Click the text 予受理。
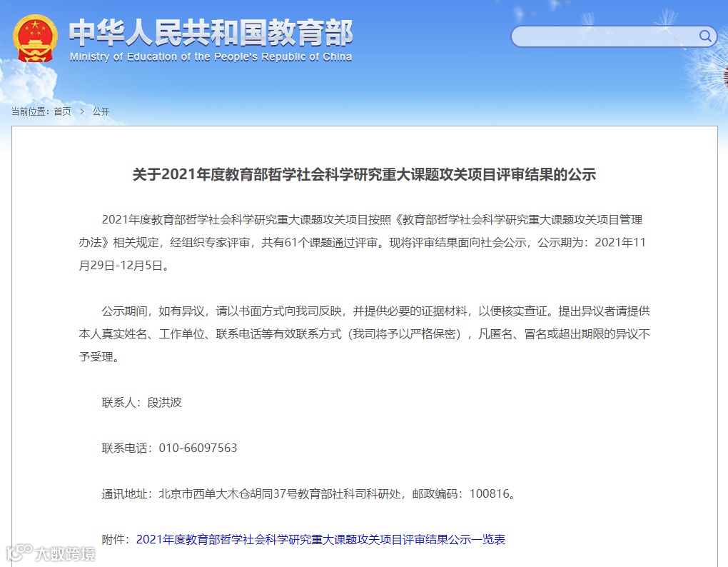The image size is (728, 567). click(99, 356)
